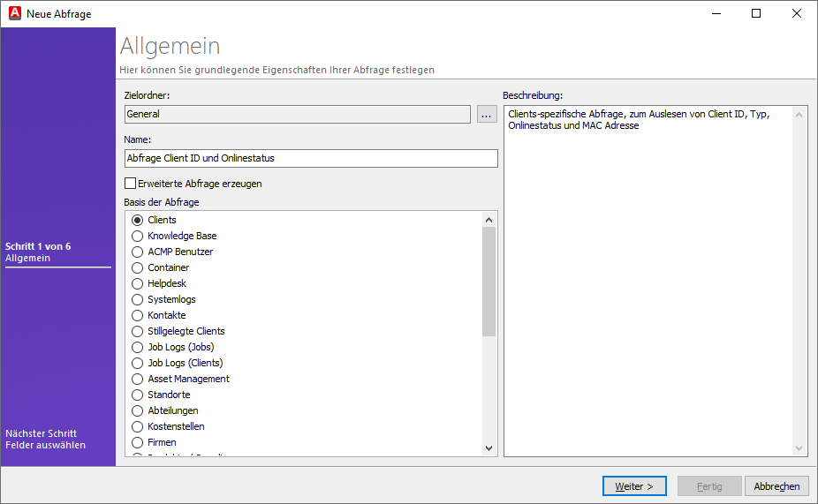Click the ACMP app icon in title bar

tap(14, 13)
